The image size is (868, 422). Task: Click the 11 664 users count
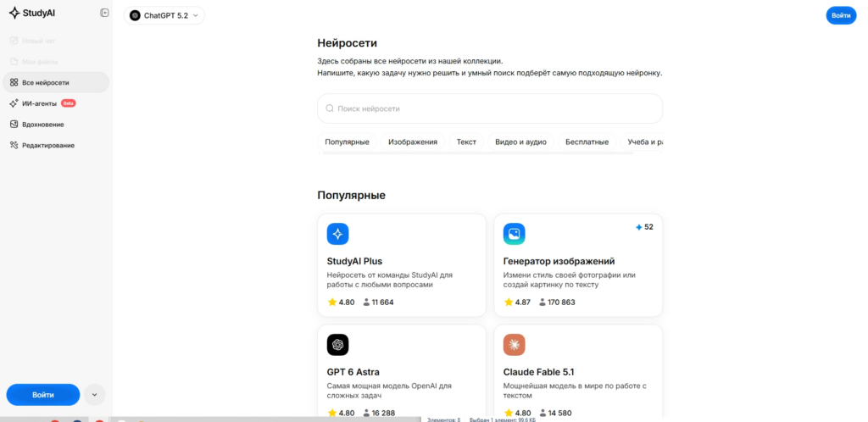coord(378,303)
